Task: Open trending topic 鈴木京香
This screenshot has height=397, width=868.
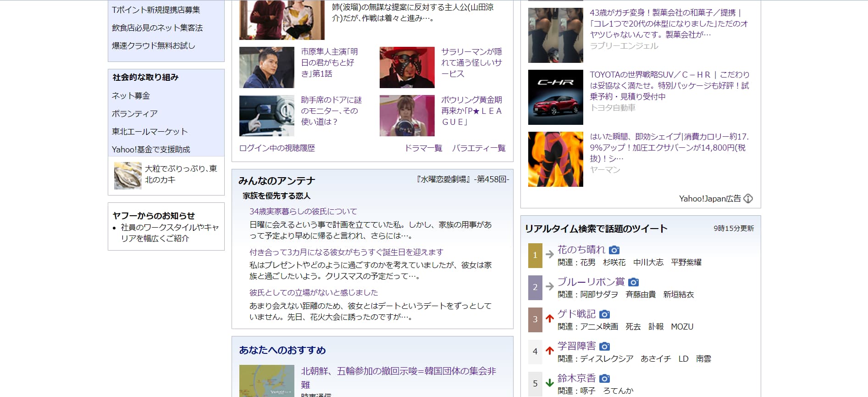Action: [576, 378]
